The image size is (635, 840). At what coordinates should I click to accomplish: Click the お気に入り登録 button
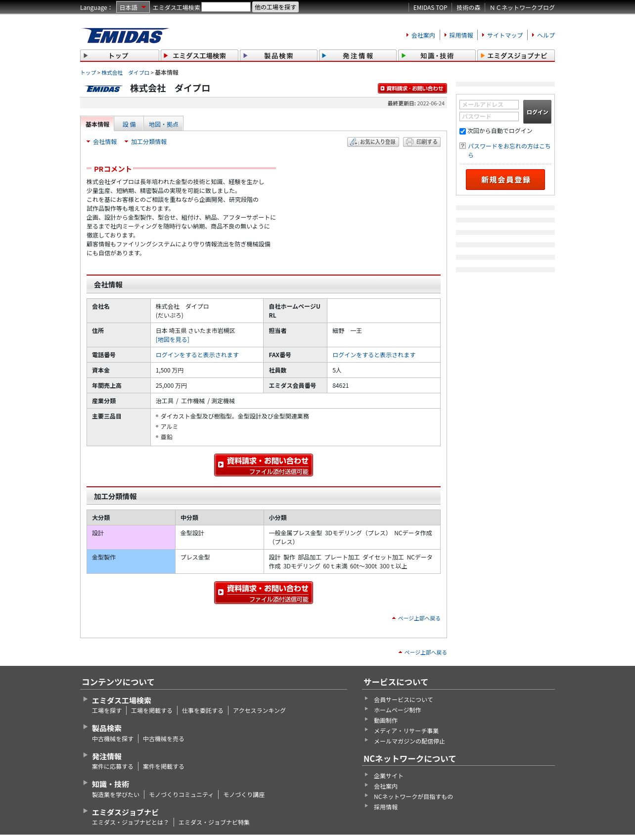(373, 142)
